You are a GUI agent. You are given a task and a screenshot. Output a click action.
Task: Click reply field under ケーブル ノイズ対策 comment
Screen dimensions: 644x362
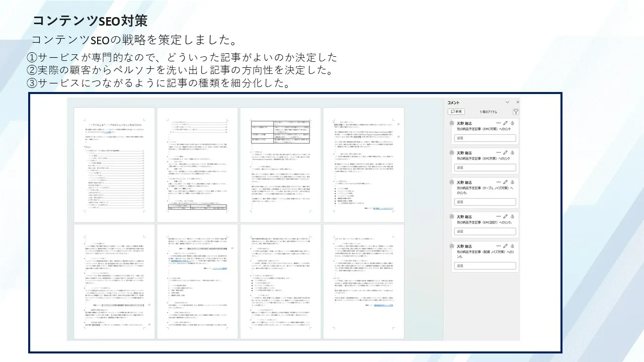(486, 202)
